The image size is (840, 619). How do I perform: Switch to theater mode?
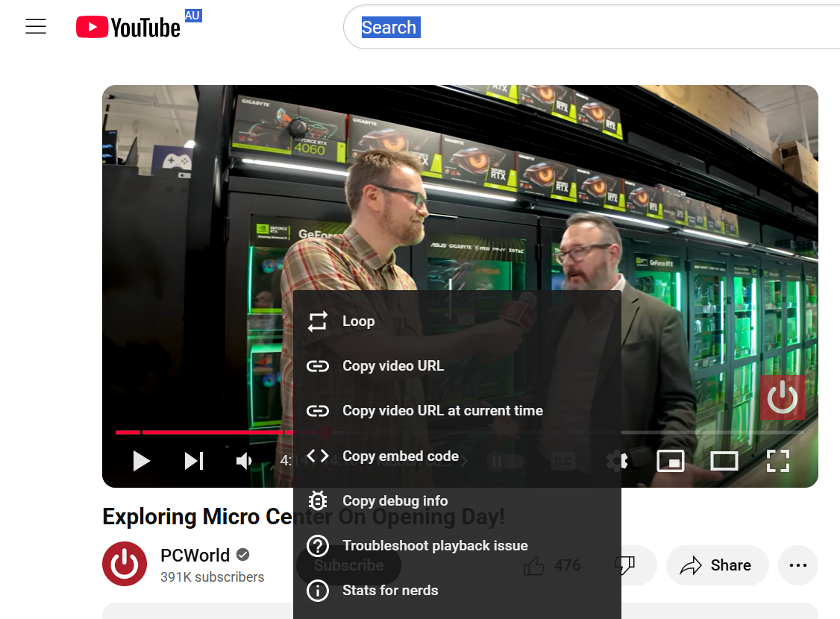pyautogui.click(x=724, y=461)
